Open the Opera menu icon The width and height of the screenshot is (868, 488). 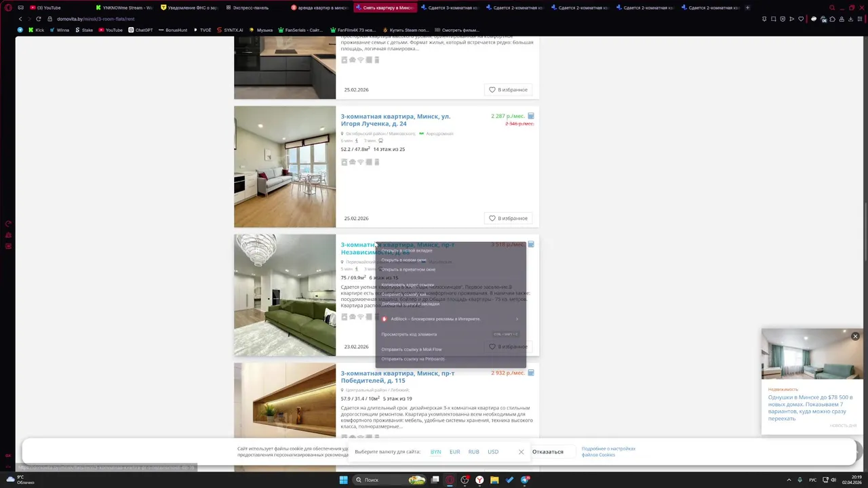[x=8, y=7]
